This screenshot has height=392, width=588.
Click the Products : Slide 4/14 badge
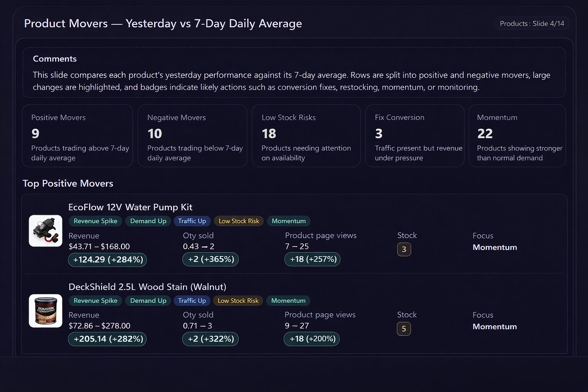click(x=532, y=23)
